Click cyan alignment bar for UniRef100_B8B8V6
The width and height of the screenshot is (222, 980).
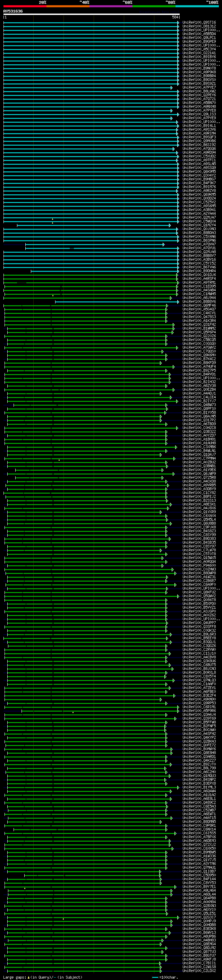click(x=117, y=302)
